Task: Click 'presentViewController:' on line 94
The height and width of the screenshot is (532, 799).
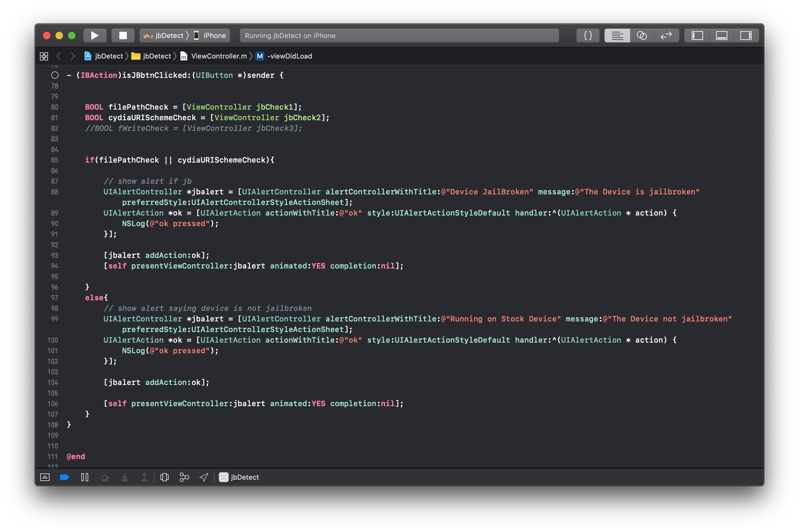Action: pyautogui.click(x=182, y=266)
